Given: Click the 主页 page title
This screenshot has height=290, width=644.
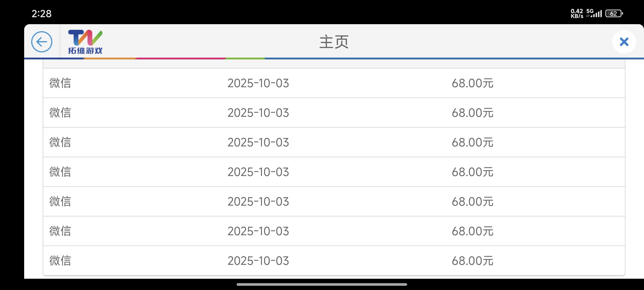Looking at the screenshot, I should (334, 42).
